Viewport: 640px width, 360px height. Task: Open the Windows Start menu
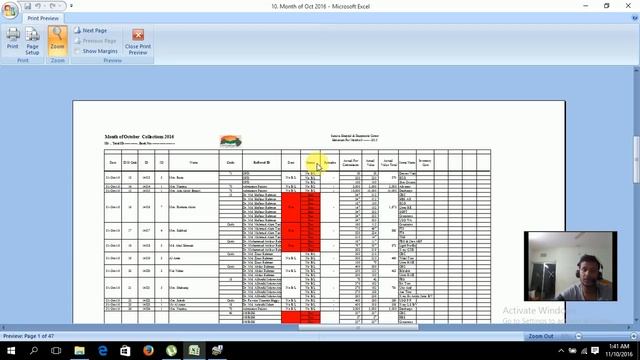point(11,351)
